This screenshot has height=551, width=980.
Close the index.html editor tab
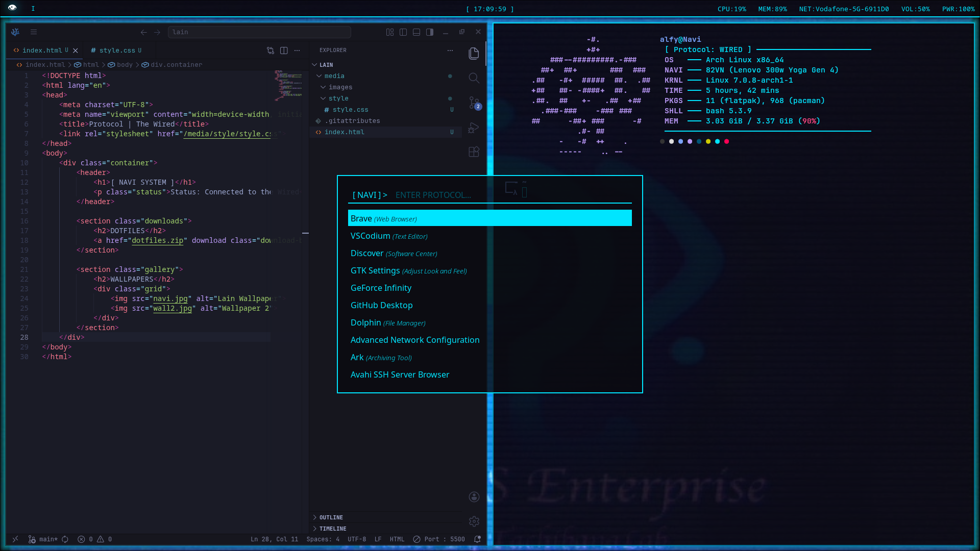(76, 51)
